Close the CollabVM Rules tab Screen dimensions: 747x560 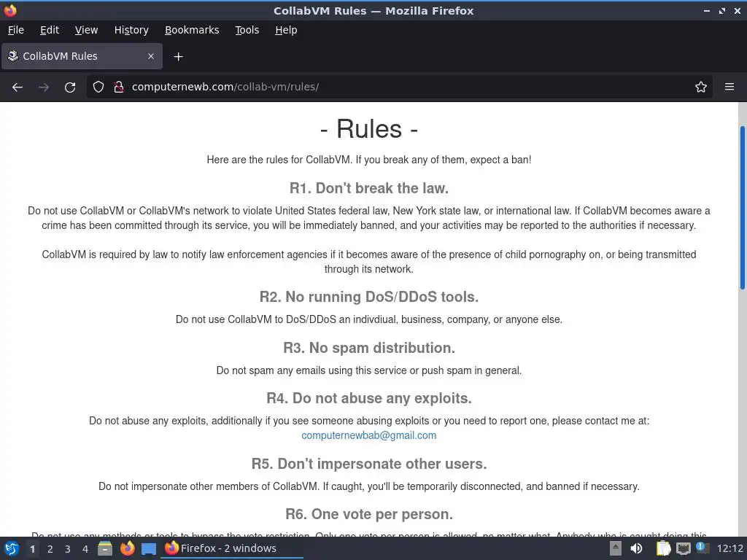click(151, 56)
